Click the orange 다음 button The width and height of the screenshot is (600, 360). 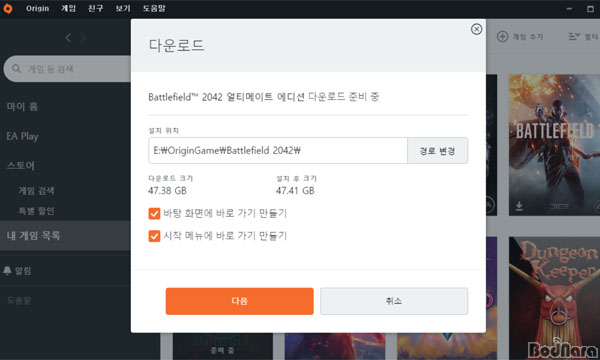tap(240, 301)
